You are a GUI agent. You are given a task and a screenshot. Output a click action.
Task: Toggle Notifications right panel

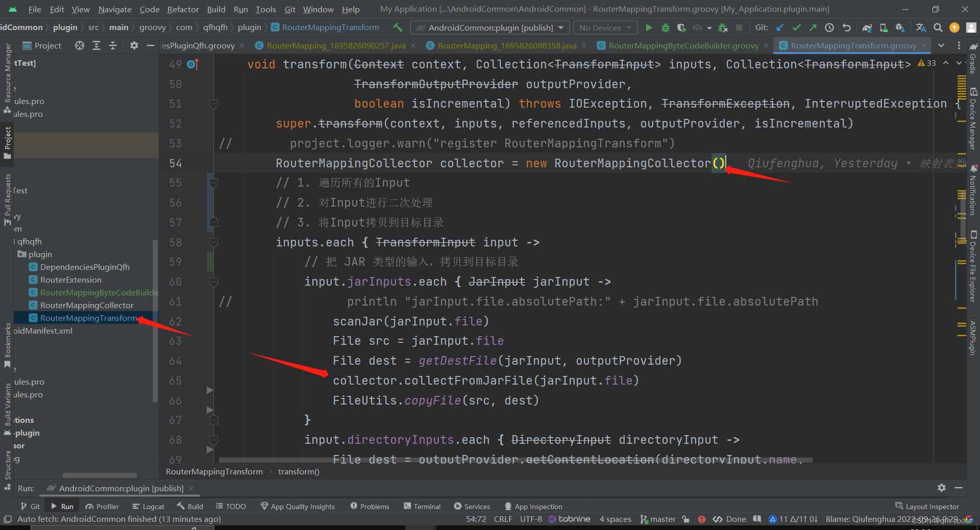[973, 190]
